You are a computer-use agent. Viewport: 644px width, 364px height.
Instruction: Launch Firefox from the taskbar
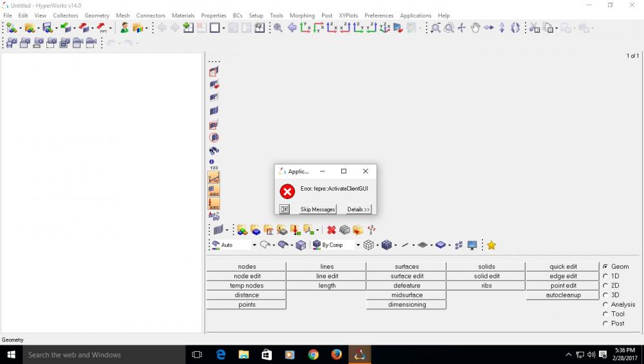click(x=336, y=354)
